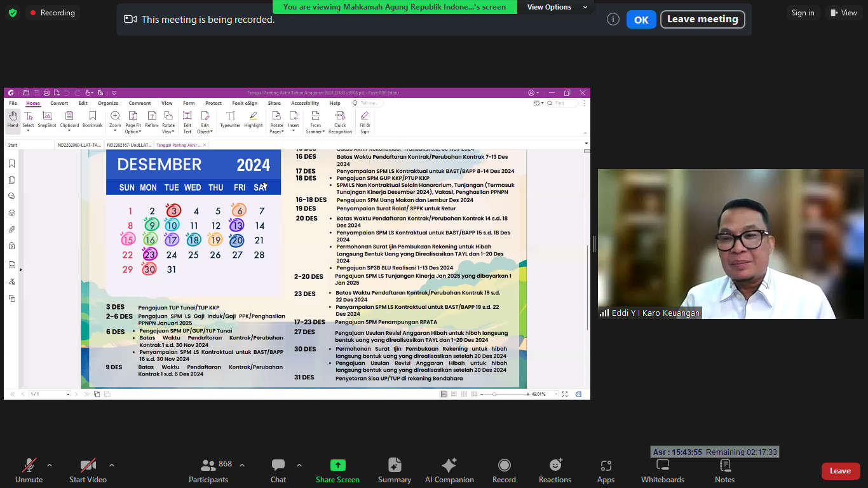Open the Reactions menu

(x=555, y=470)
